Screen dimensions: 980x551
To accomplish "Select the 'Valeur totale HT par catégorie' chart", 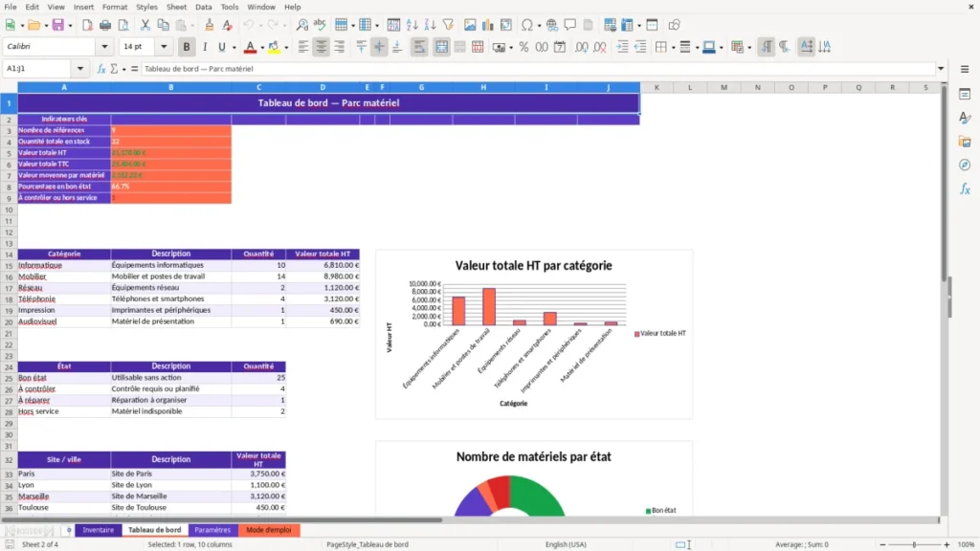I will pos(534,334).
